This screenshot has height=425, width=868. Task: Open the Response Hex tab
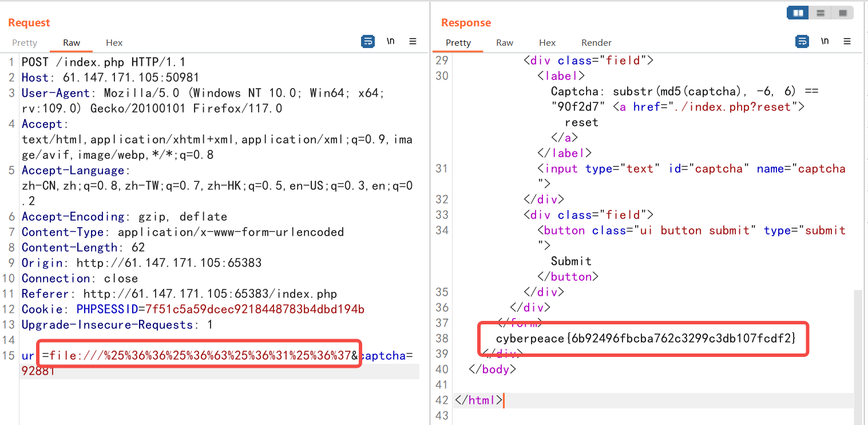(x=548, y=43)
